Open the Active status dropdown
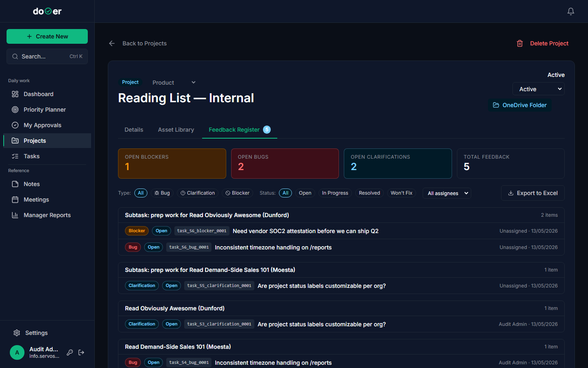This screenshot has height=368, width=588. click(x=539, y=89)
